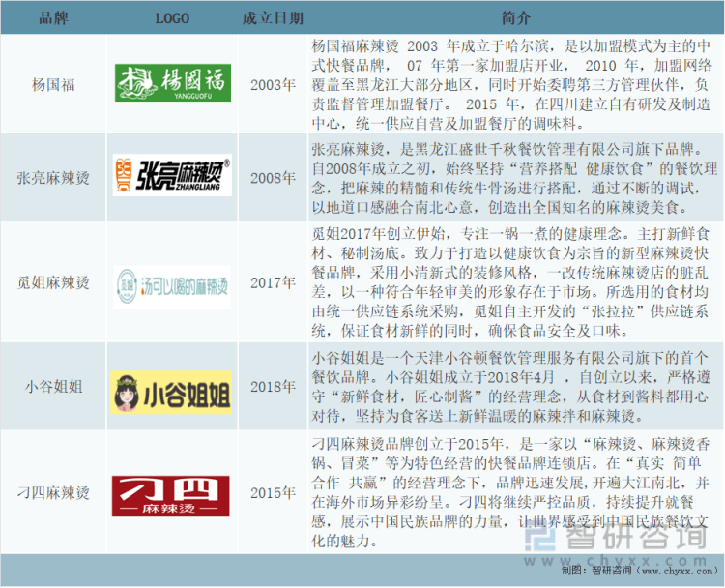Select the LOGO column header

(x=172, y=18)
